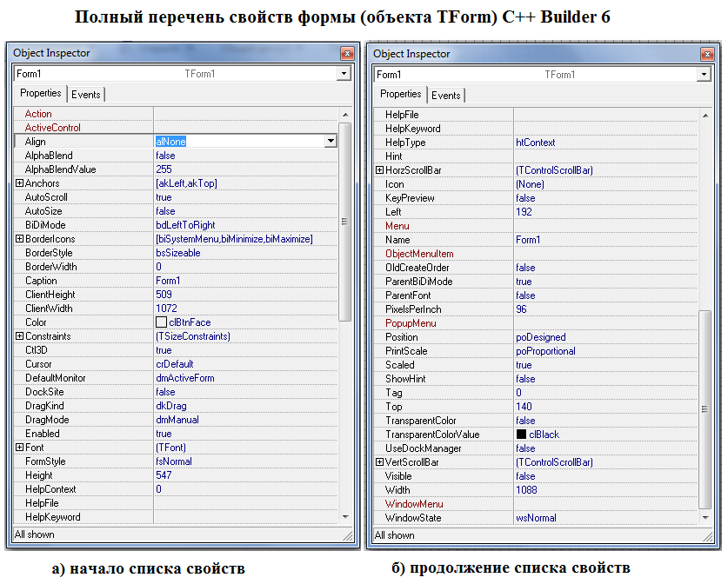Click the fsNormal FormStyle value
This screenshot has height=584, width=728.
[x=174, y=461]
